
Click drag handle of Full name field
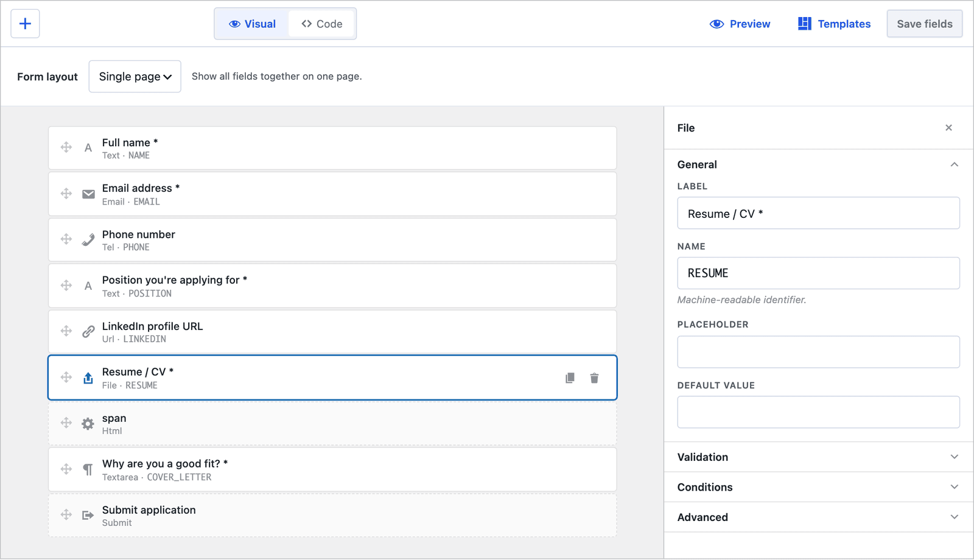pos(66,147)
